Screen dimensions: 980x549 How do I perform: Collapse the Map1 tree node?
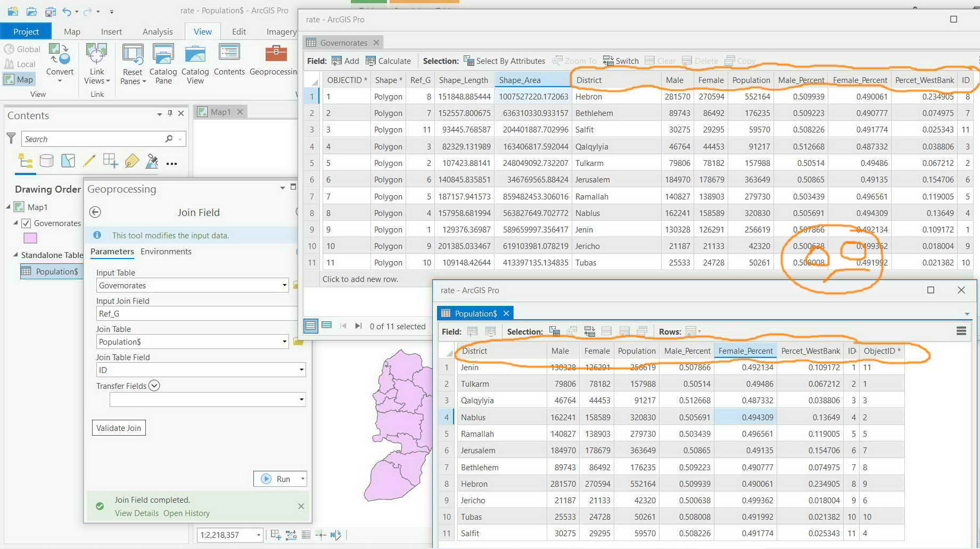pos(9,206)
